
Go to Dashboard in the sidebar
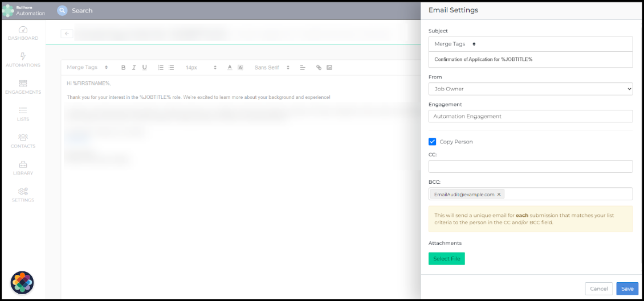(x=23, y=33)
